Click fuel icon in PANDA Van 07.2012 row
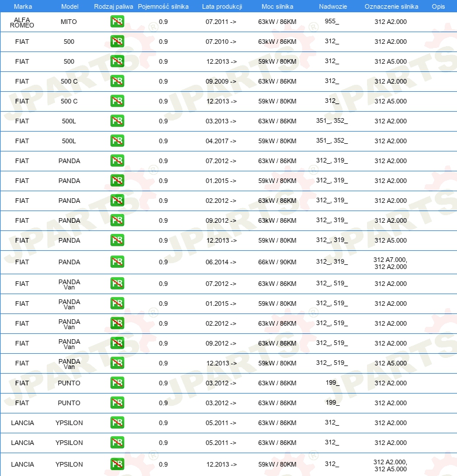Viewport: 457px width, 476px height. (x=117, y=284)
